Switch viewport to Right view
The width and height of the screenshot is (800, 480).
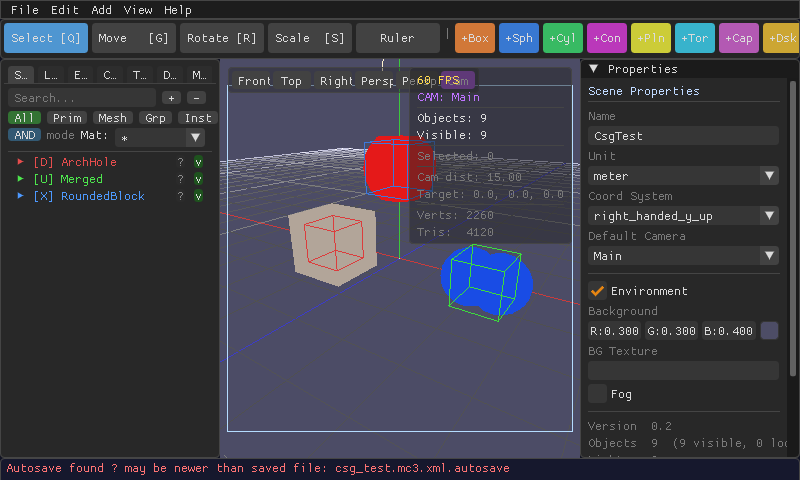[x=335, y=81]
